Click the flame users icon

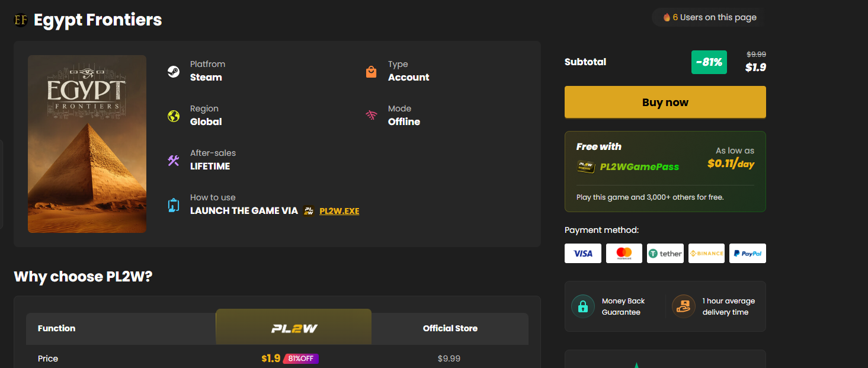667,18
